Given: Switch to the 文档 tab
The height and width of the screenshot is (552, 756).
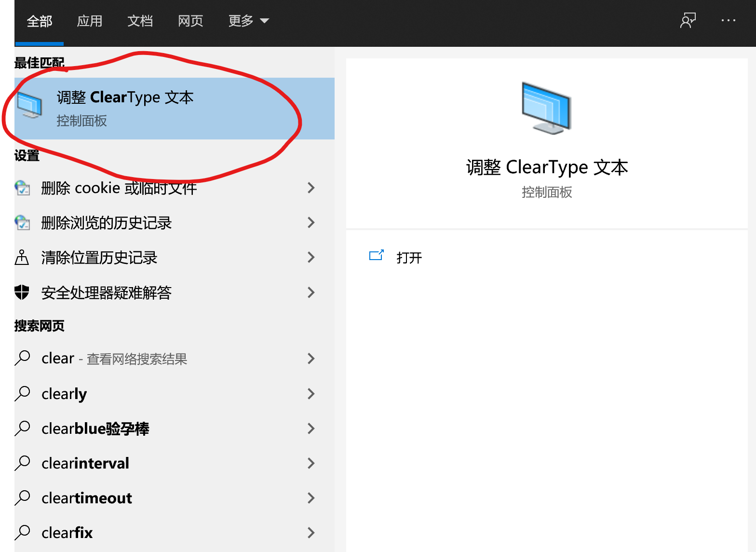Looking at the screenshot, I should click(140, 21).
